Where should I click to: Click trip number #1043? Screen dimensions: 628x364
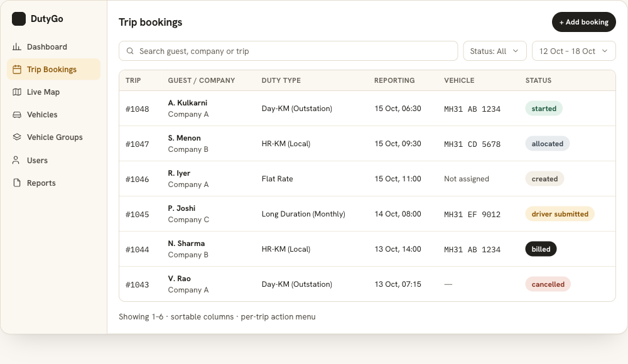138,285
